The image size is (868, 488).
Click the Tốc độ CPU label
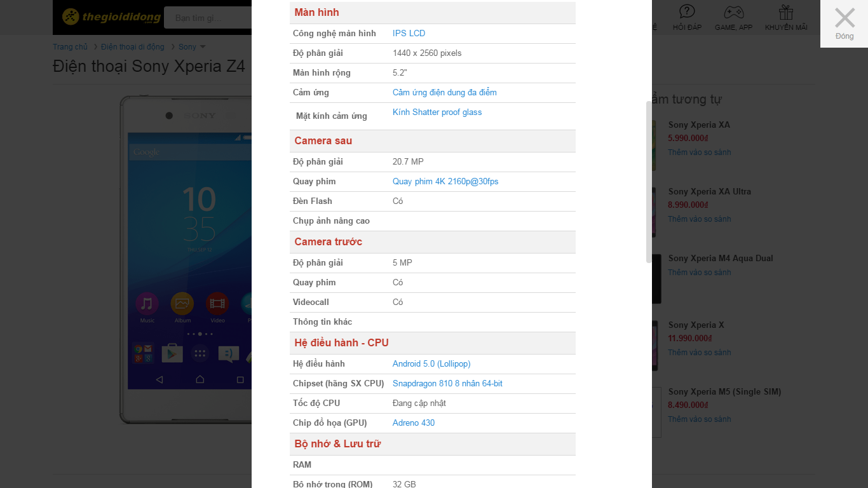tap(316, 403)
